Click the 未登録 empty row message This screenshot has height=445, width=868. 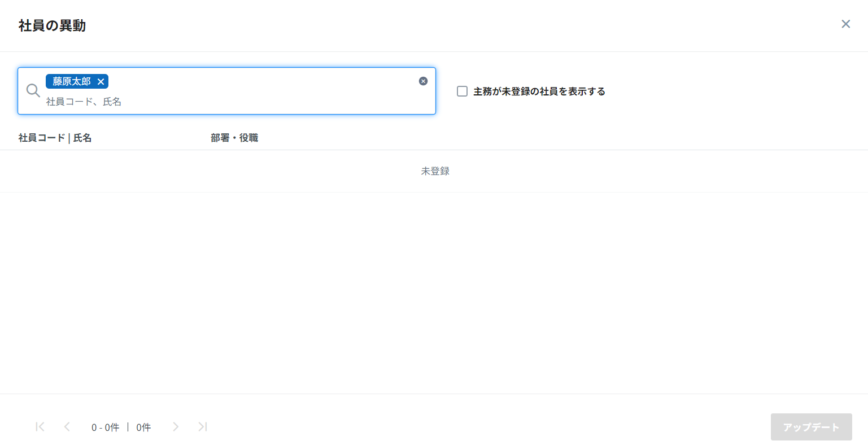point(435,171)
